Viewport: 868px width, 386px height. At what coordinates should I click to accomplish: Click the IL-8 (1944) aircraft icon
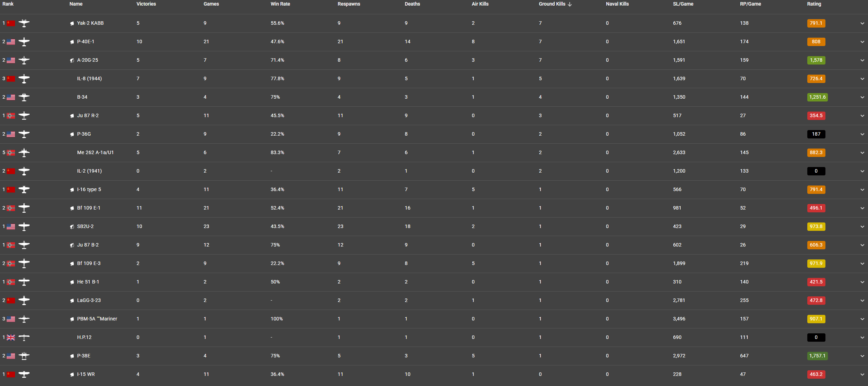click(24, 79)
